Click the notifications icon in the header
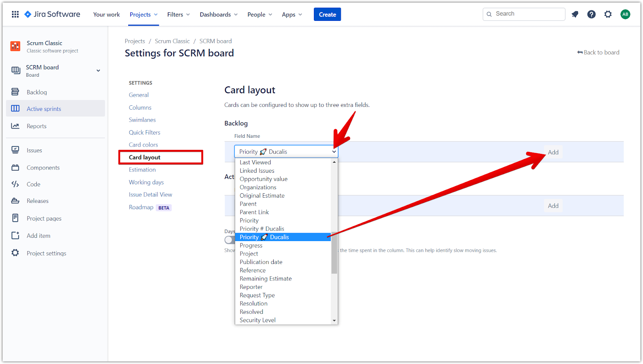This screenshot has height=364, width=643. coord(575,14)
